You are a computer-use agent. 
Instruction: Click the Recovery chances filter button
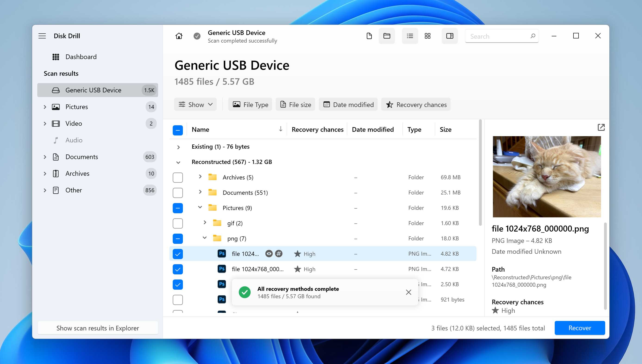pyautogui.click(x=416, y=104)
